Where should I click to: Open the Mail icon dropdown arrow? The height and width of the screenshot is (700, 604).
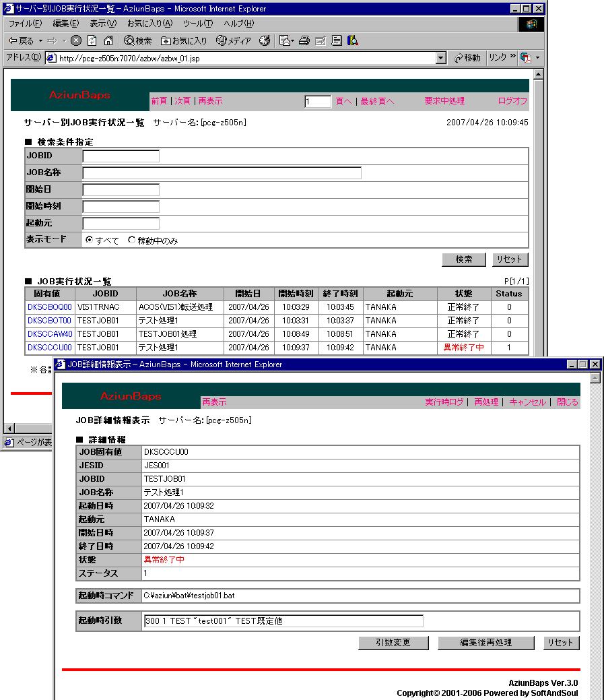[x=293, y=40]
